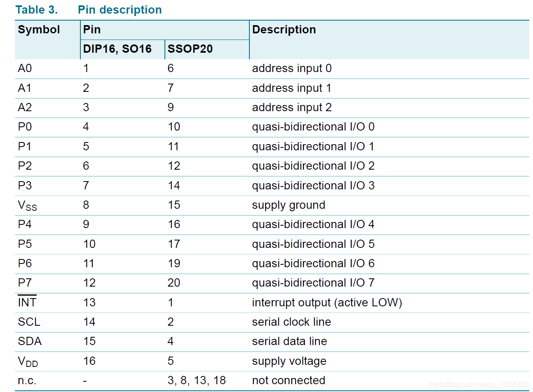533x392 pixels.
Task: Select 'serial clock line' description
Action: coord(291,322)
